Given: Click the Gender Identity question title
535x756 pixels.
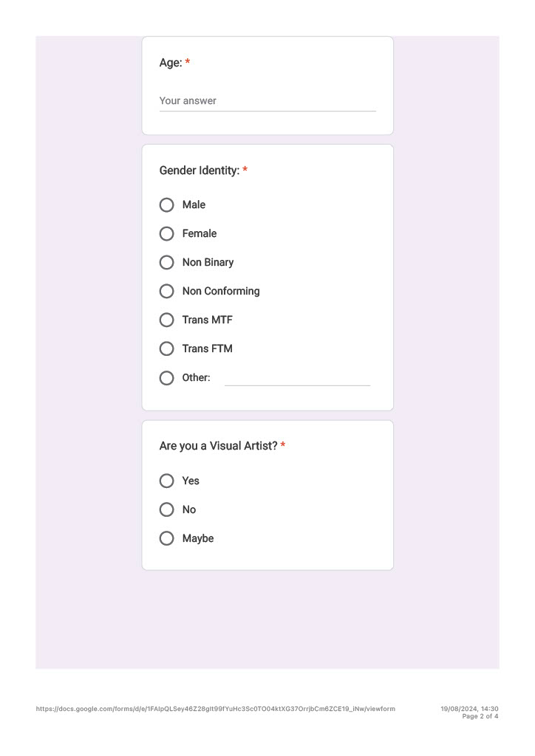Looking at the screenshot, I should pyautogui.click(x=200, y=171).
